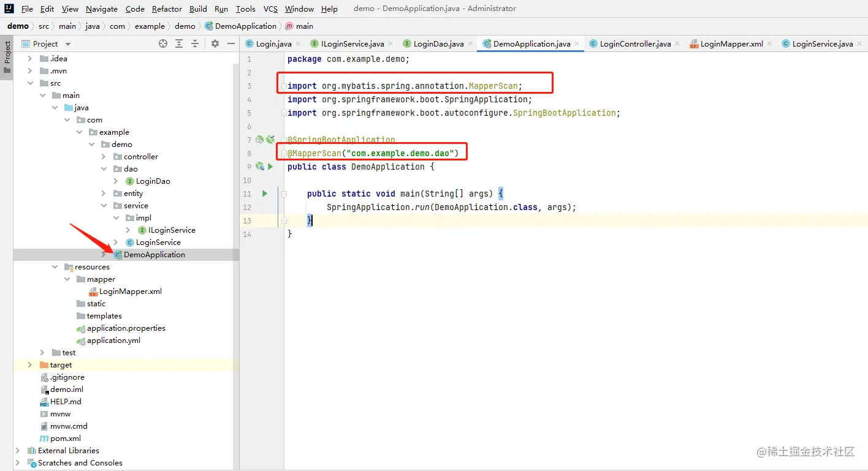Close the Login.java tab
868x471 pixels.
(298, 43)
